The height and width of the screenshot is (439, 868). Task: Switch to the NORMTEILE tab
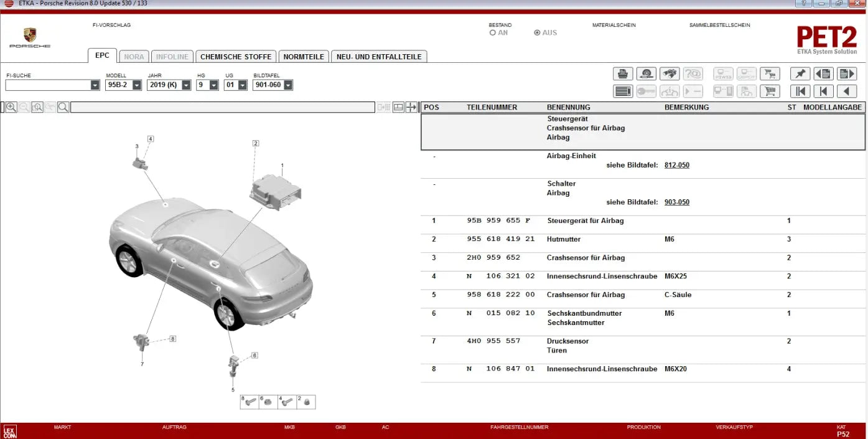[x=303, y=56]
